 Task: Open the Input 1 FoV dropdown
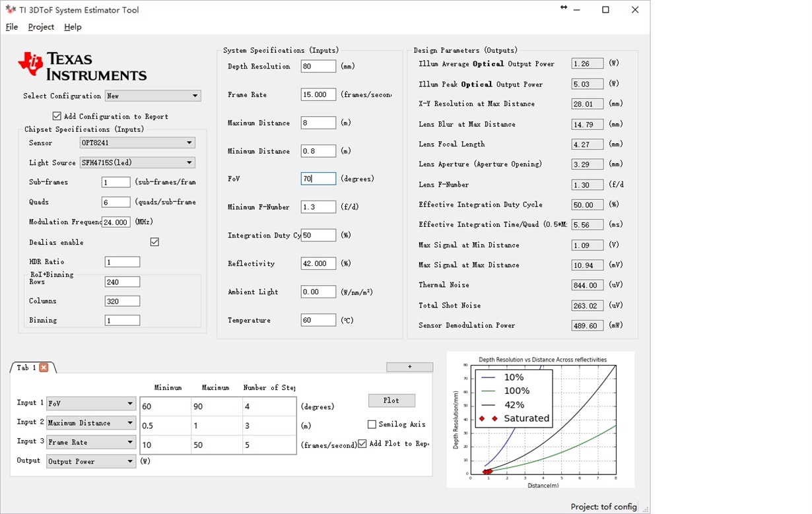pyautogui.click(x=91, y=403)
